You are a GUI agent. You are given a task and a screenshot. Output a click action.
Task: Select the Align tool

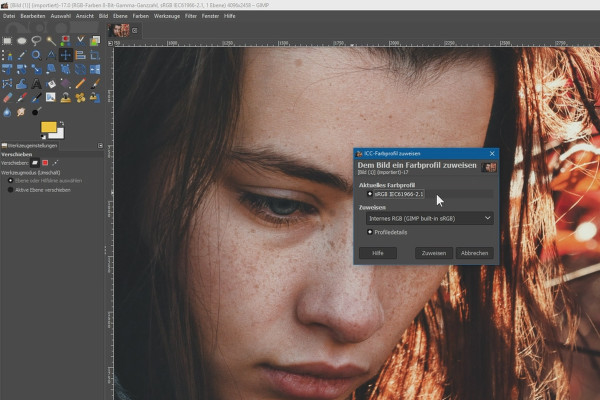(x=80, y=55)
